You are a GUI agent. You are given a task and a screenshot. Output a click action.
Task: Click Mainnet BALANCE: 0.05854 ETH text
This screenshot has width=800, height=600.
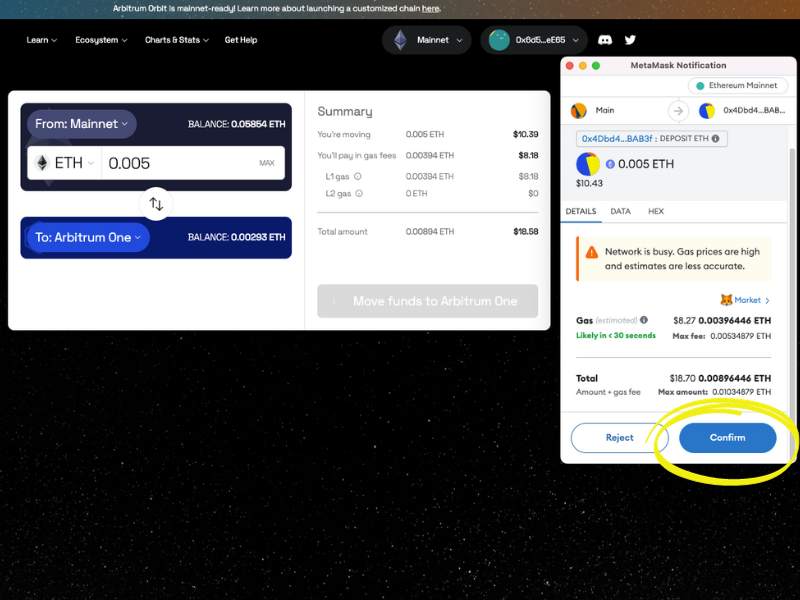[236, 124]
